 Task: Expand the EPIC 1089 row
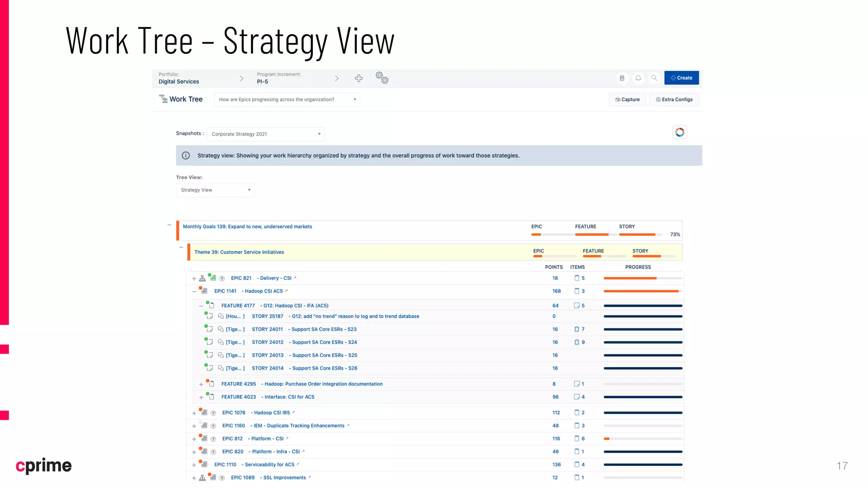(x=194, y=478)
